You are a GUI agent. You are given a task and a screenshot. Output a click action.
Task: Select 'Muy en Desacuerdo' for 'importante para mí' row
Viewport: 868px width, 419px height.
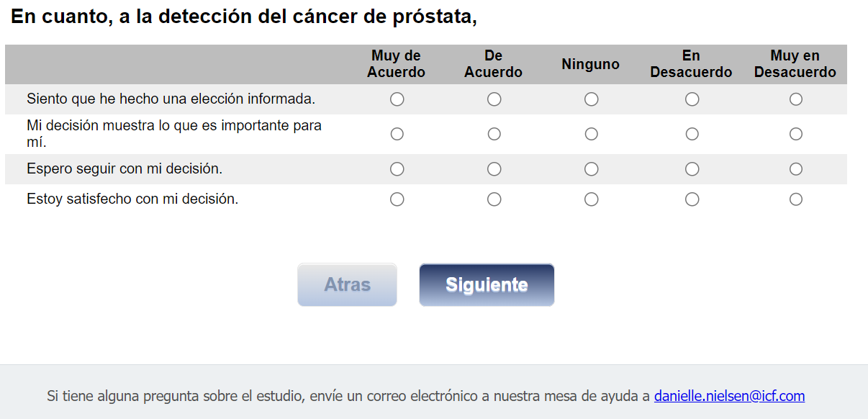coord(795,134)
